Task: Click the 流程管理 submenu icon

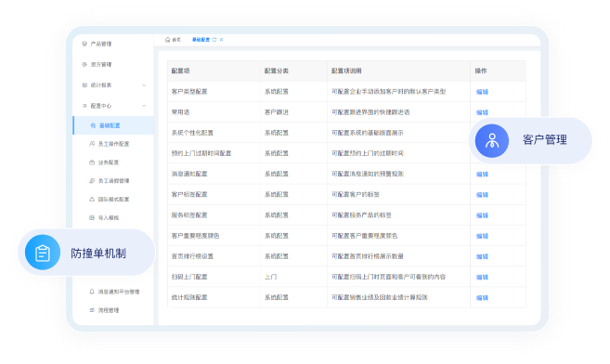Action: (92, 310)
